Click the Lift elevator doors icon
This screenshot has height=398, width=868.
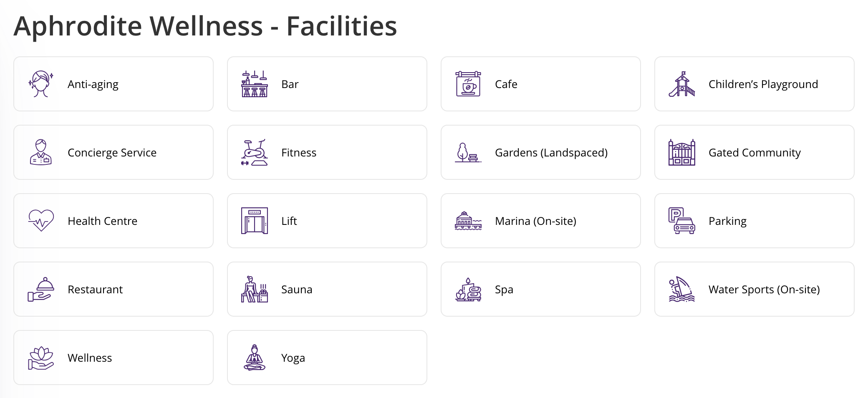(x=255, y=221)
